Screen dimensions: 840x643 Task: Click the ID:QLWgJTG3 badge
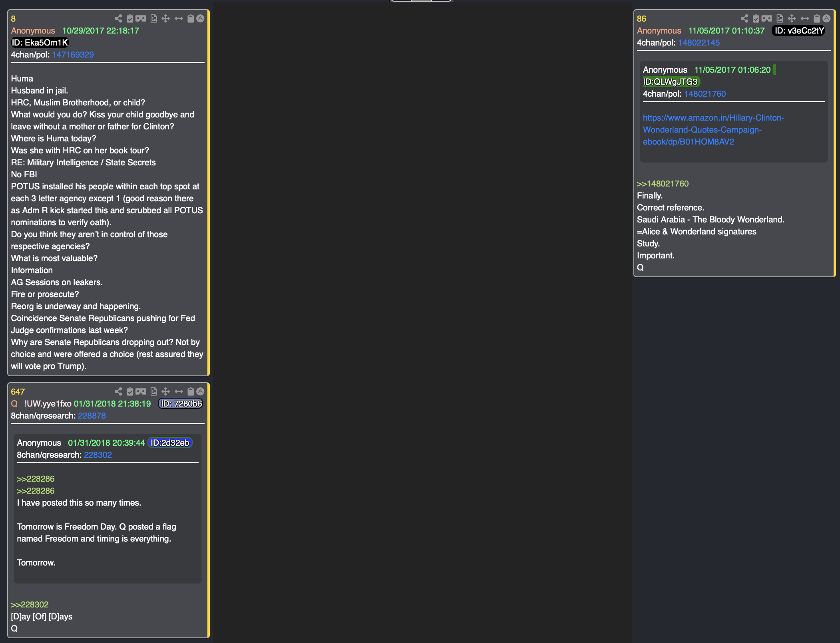pos(671,82)
